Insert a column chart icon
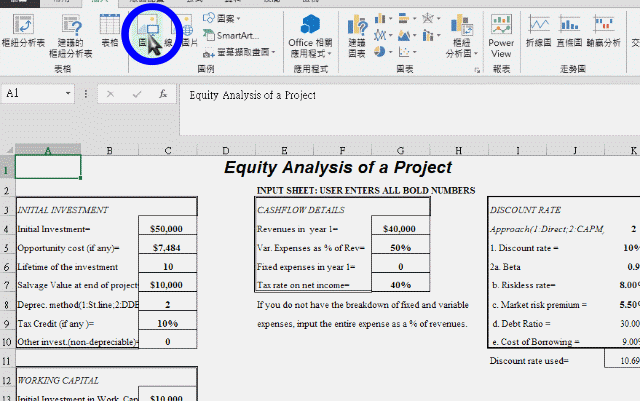The height and width of the screenshot is (401, 640). pos(380,18)
